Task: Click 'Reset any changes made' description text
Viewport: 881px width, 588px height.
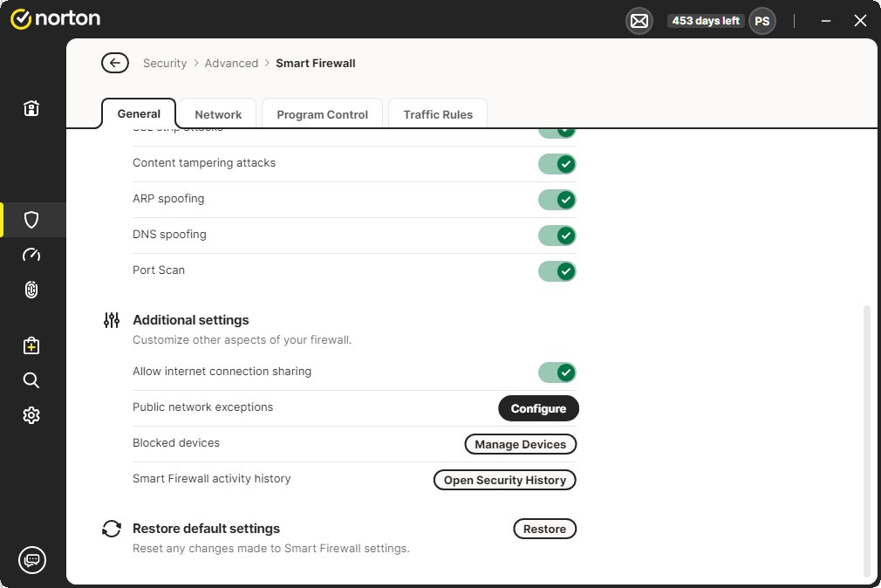Action: (x=270, y=549)
